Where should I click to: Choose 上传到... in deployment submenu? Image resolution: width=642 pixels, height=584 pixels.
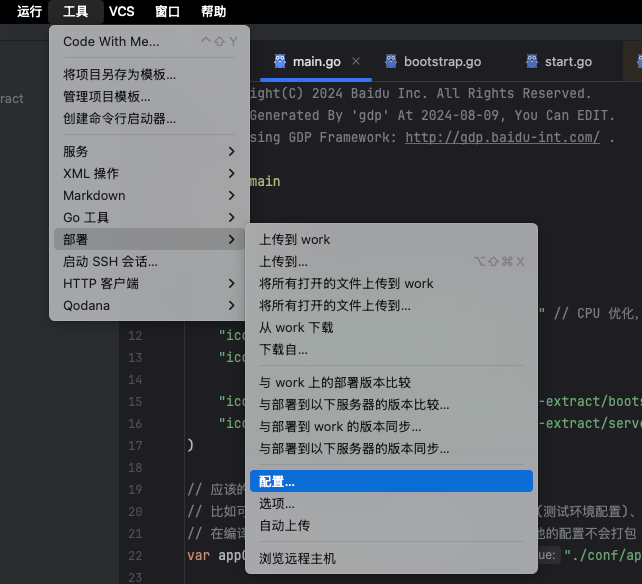(391, 262)
